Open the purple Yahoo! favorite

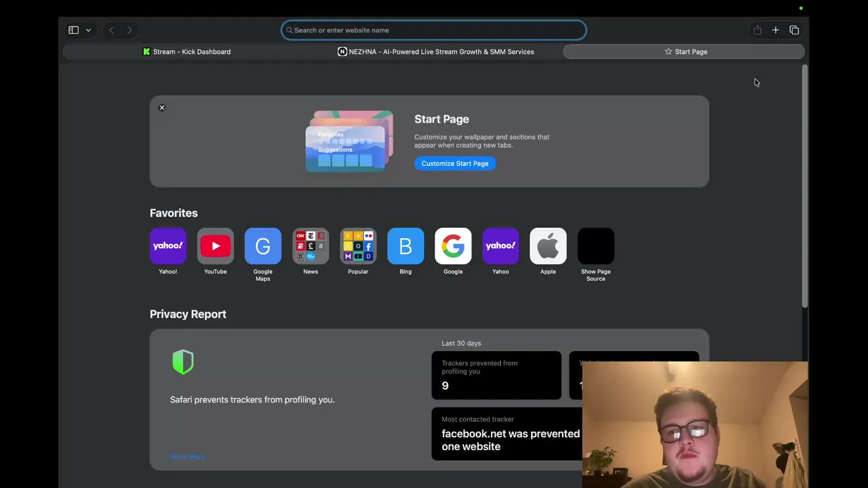click(x=168, y=246)
